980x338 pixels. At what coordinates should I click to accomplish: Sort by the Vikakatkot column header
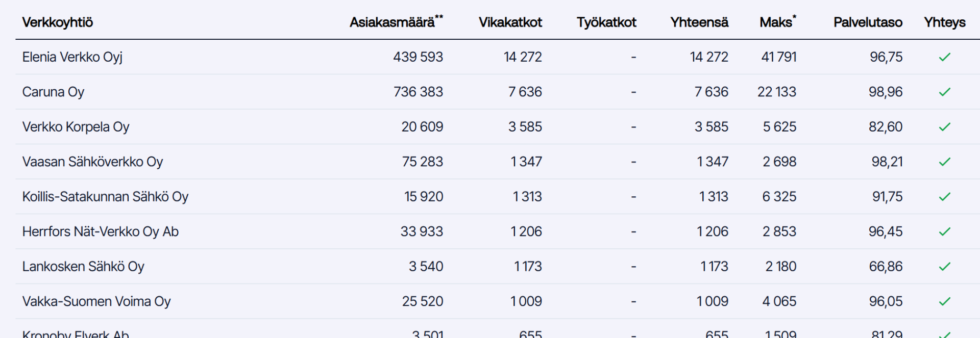[x=510, y=22]
